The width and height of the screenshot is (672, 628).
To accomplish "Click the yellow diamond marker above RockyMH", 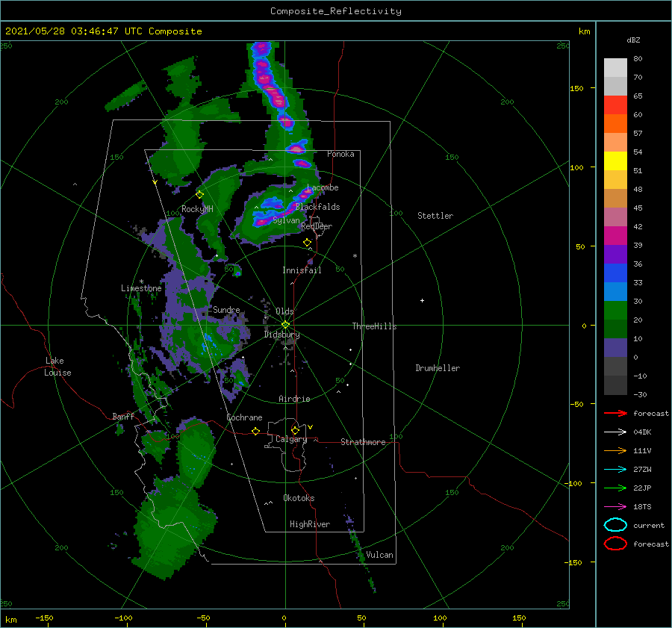I will [x=199, y=195].
